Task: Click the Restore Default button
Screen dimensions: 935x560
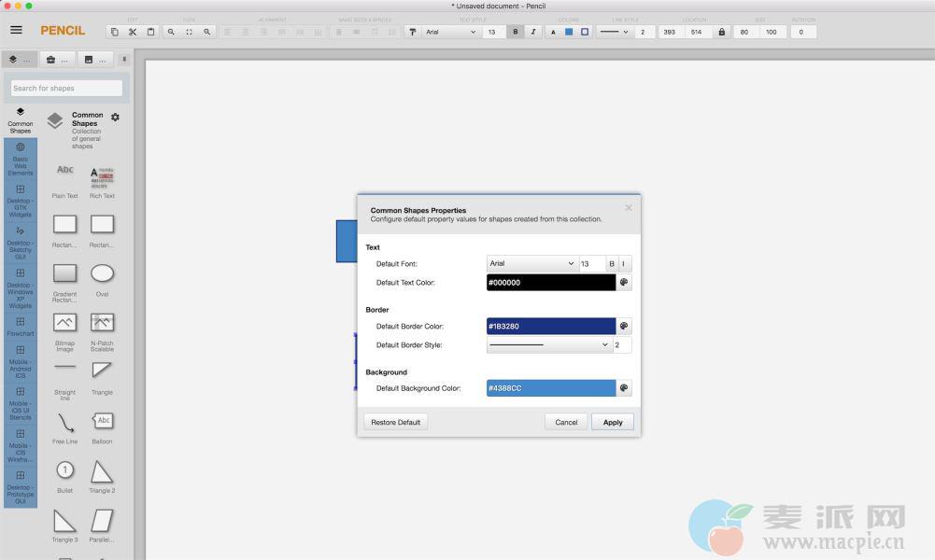Action: click(395, 422)
